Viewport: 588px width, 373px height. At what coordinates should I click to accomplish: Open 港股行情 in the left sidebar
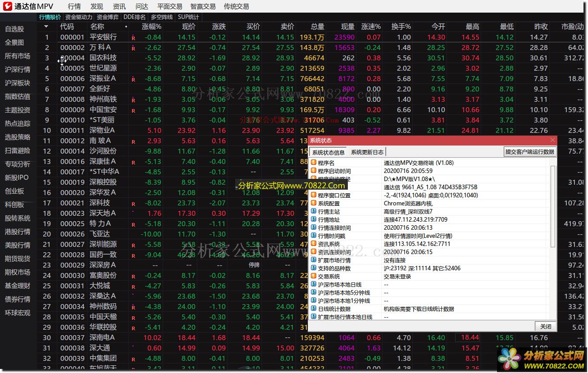[x=18, y=232]
